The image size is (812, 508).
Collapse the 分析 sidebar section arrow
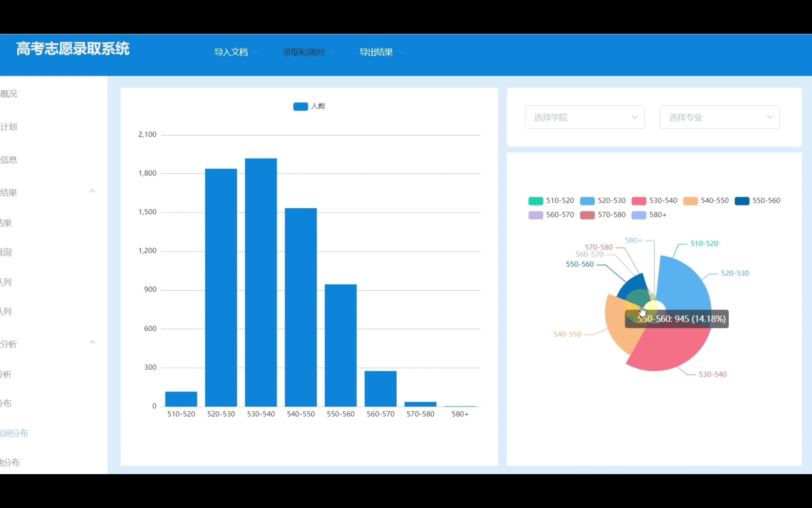coord(93,342)
